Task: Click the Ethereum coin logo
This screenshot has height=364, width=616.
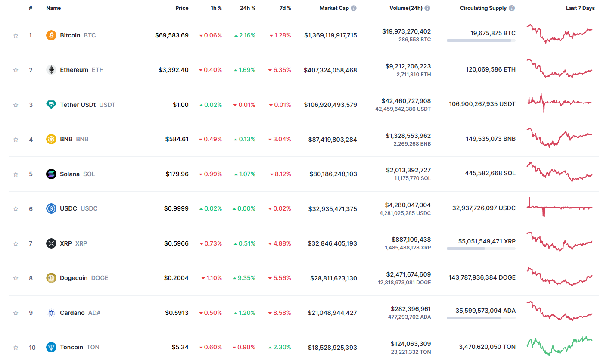Action: pyautogui.click(x=51, y=70)
